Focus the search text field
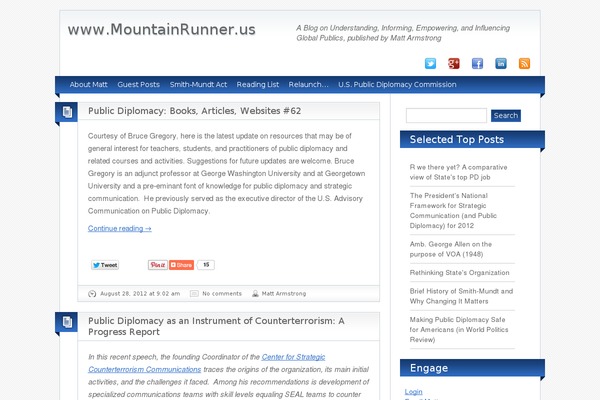 (446, 116)
